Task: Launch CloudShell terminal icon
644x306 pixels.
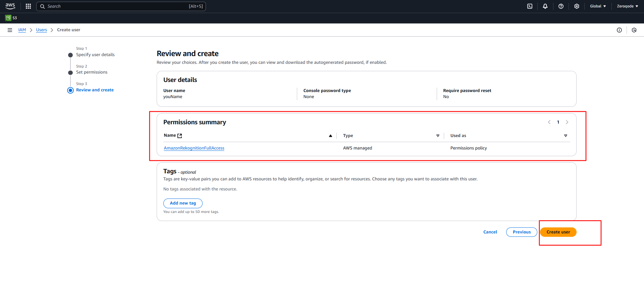Action: tap(530, 6)
